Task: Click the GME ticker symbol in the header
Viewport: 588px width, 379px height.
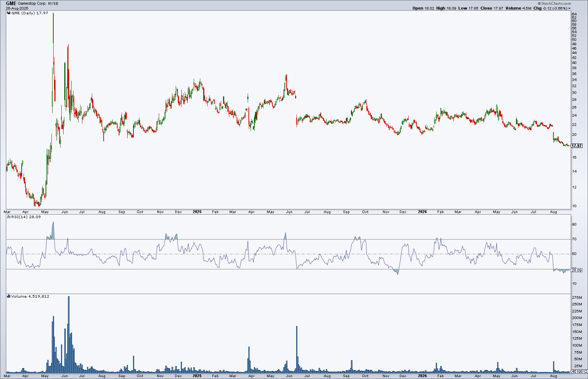Action: click(x=11, y=3)
